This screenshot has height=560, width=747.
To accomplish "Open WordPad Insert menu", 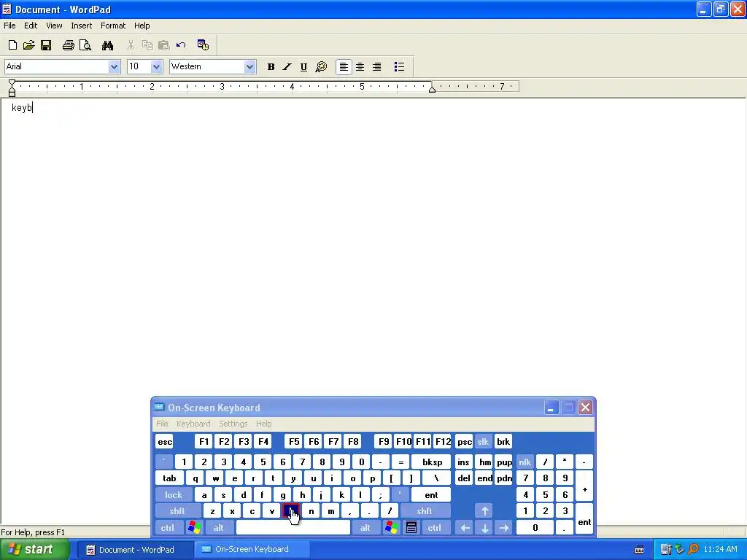I will tap(82, 26).
